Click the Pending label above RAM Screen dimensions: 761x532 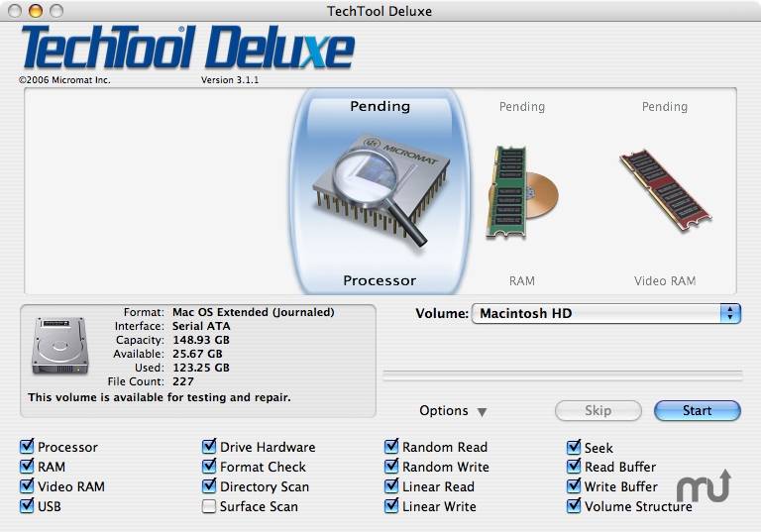click(x=522, y=107)
